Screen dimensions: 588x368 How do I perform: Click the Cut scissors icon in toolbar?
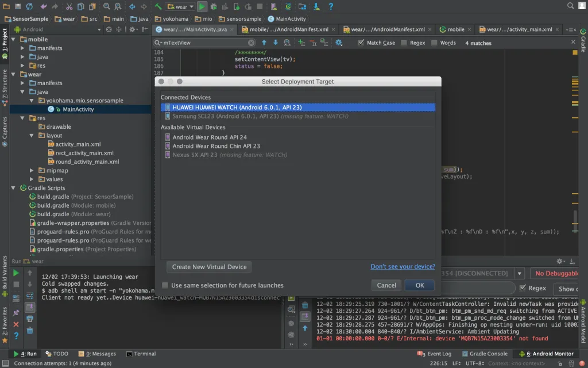point(69,6)
